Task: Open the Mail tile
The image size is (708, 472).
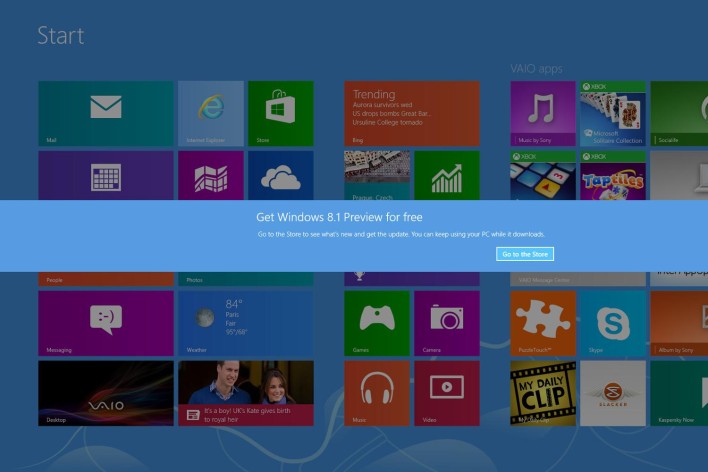Action: [x=106, y=113]
